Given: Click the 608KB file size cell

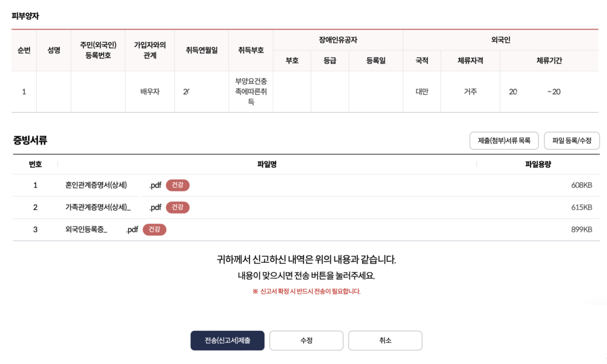Looking at the screenshot, I should click(581, 186).
